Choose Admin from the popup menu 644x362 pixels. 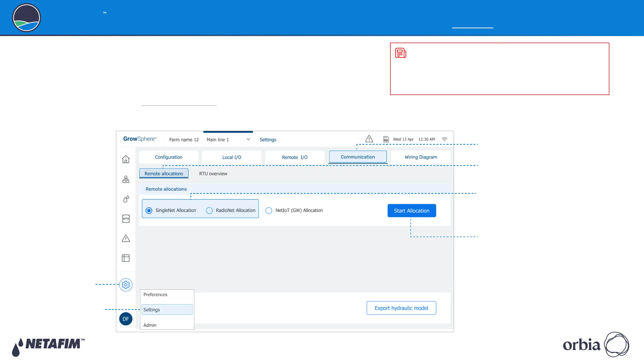tap(150, 325)
